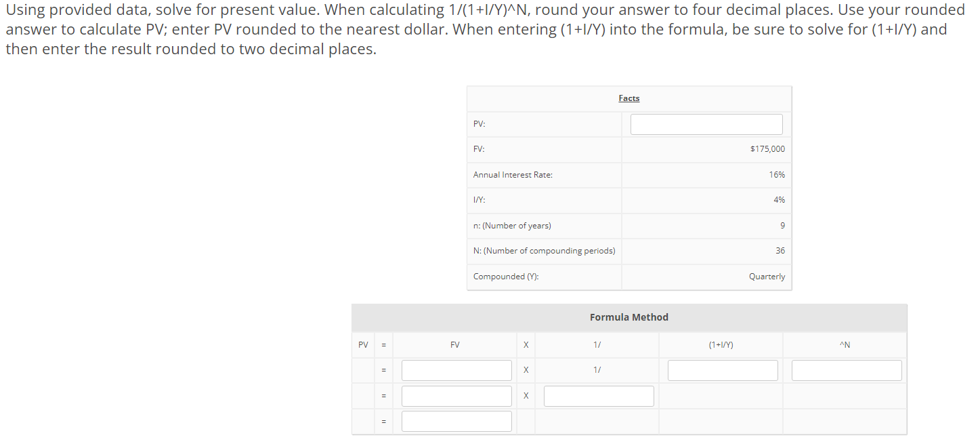Click the 1/ label in the formula table
The height and width of the screenshot is (444, 980).
597,369
